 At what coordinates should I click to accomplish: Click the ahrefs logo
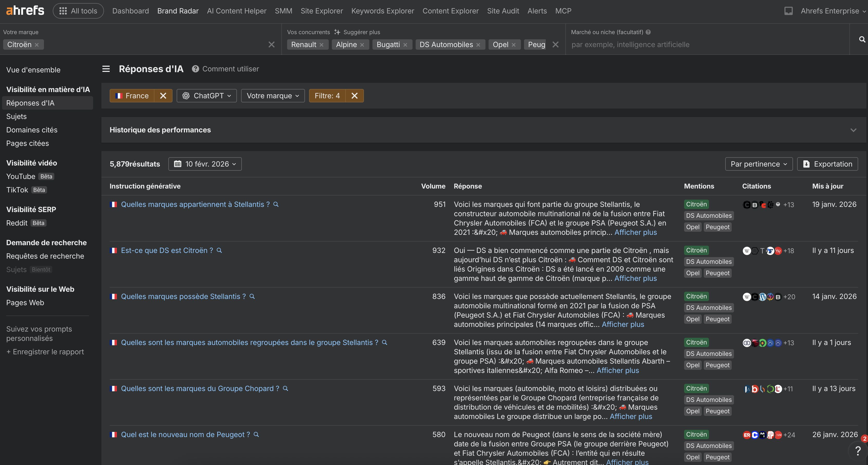25,10
